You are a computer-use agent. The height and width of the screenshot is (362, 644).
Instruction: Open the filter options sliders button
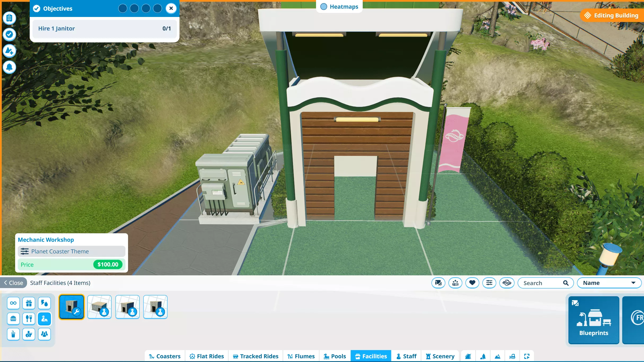click(489, 283)
